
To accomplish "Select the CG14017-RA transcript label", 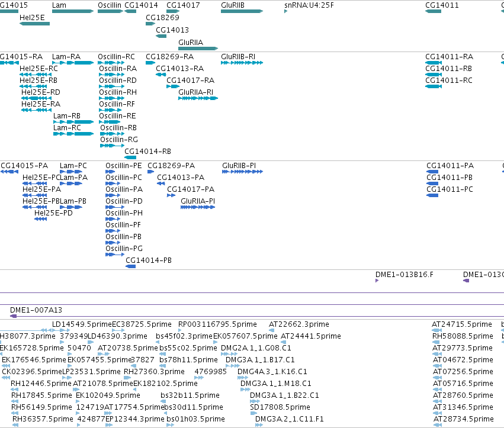I will [191, 81].
